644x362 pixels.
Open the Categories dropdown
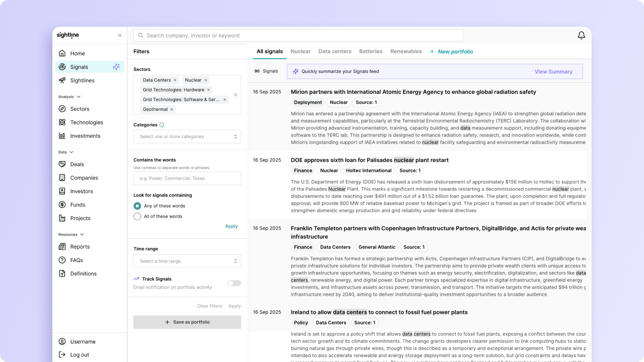tap(187, 137)
